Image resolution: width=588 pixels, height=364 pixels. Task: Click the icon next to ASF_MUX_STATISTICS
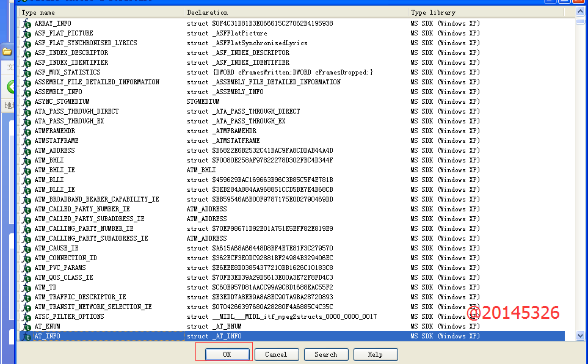pyautogui.click(x=26, y=73)
